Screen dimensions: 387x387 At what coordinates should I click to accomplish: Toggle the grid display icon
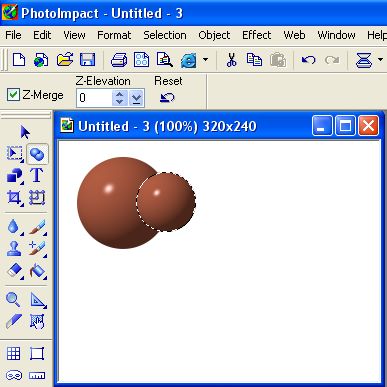(x=14, y=353)
